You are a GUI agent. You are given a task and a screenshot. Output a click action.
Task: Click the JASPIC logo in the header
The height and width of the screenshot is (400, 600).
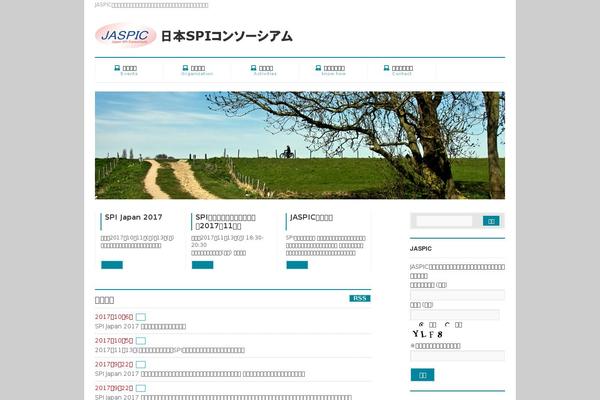click(126, 36)
